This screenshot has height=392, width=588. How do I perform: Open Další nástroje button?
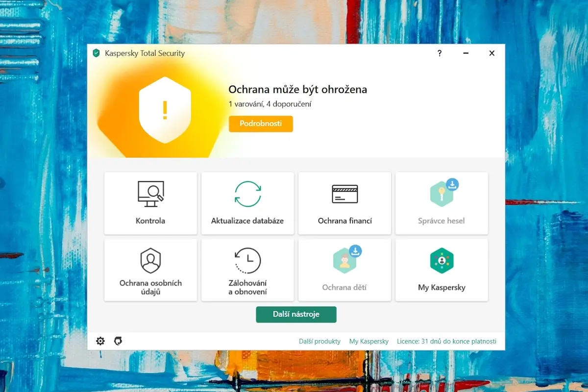296,315
